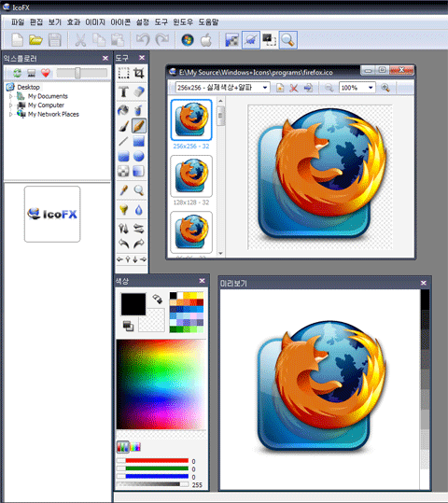Screen dimensions: 448x503
Task: Open the 아이콘 menu
Action: 120,21
